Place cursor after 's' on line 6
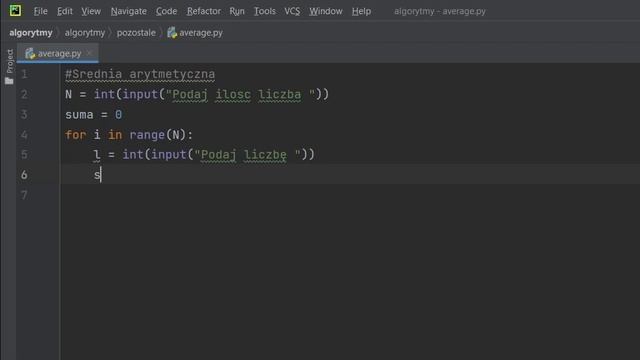640x360 pixels. click(x=101, y=175)
